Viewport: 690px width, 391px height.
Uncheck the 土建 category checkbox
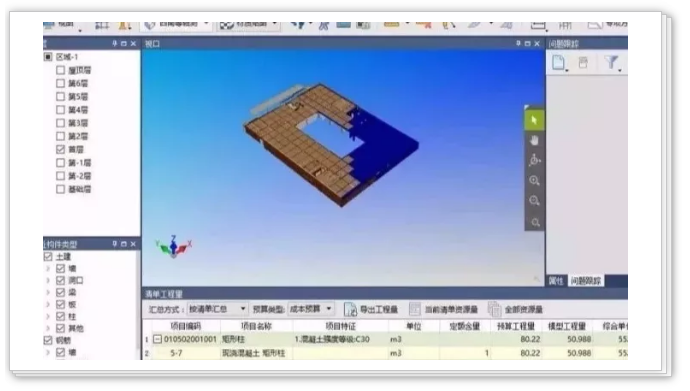(48, 256)
